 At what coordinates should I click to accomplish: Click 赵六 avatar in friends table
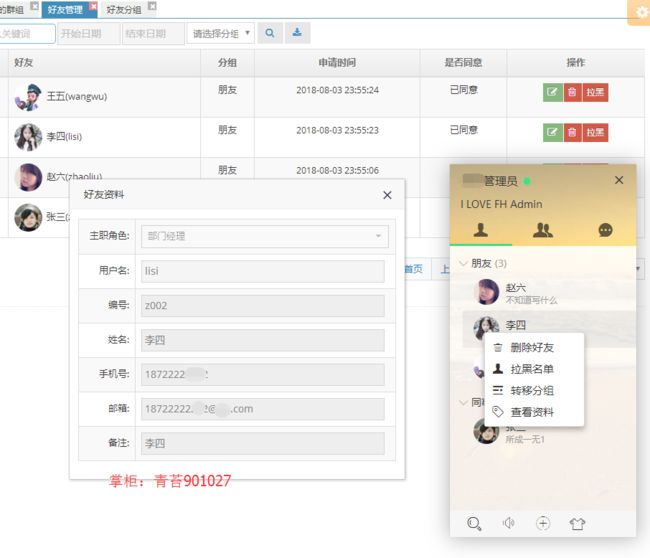click(x=28, y=177)
